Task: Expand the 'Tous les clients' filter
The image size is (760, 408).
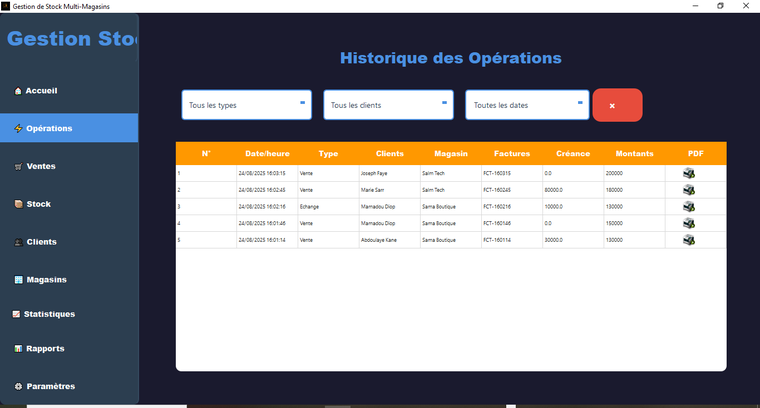Action: tap(389, 105)
